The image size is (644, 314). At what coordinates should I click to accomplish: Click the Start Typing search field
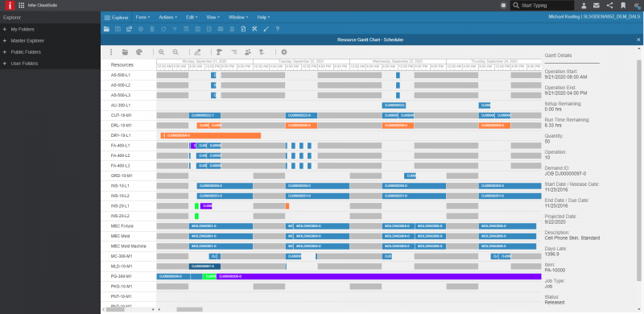click(542, 6)
